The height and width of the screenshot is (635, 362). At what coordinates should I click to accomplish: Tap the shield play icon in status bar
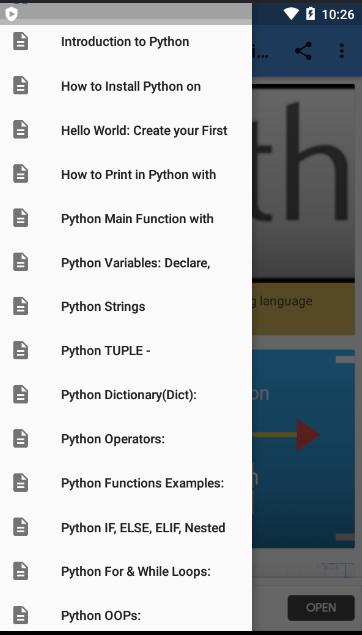[12, 14]
